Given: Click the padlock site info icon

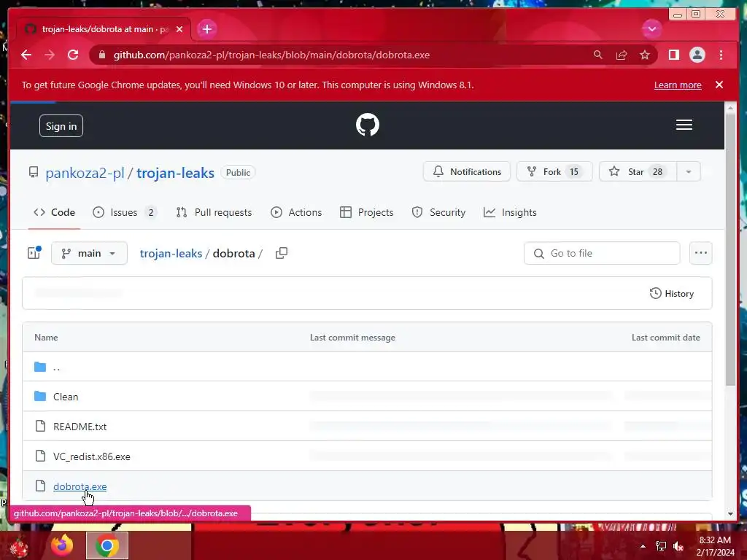Looking at the screenshot, I should 102,55.
